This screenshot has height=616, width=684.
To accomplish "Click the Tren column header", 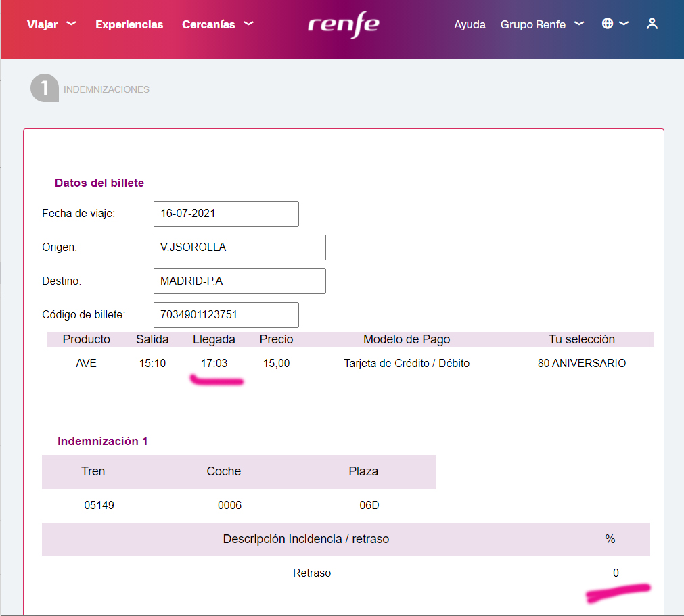I will (x=93, y=471).
